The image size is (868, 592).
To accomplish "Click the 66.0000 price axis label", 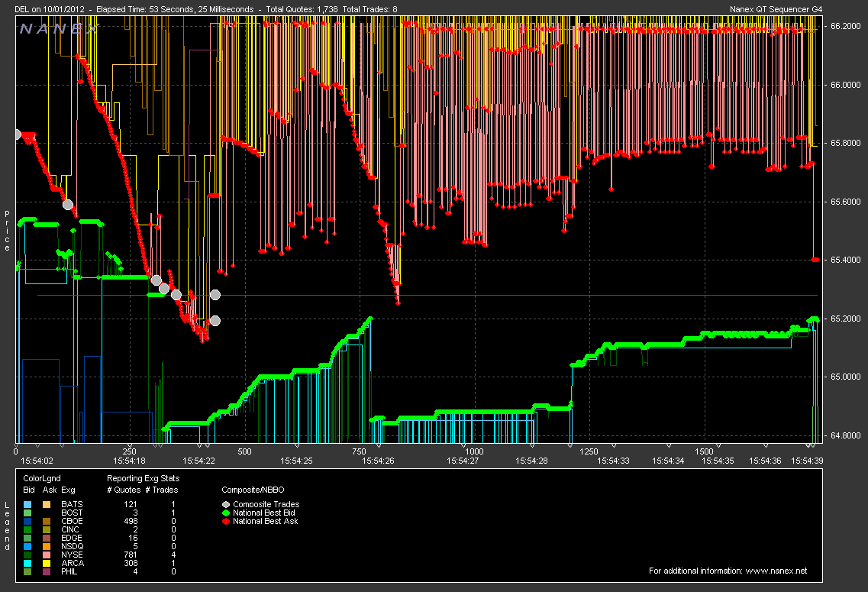I will tap(845, 85).
